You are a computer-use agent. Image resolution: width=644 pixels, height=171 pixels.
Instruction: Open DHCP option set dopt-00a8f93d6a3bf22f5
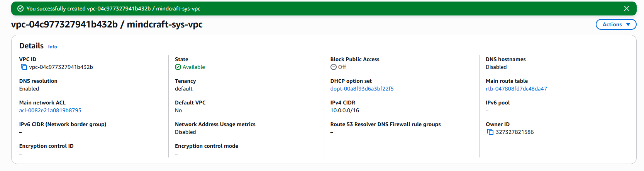[362, 89]
